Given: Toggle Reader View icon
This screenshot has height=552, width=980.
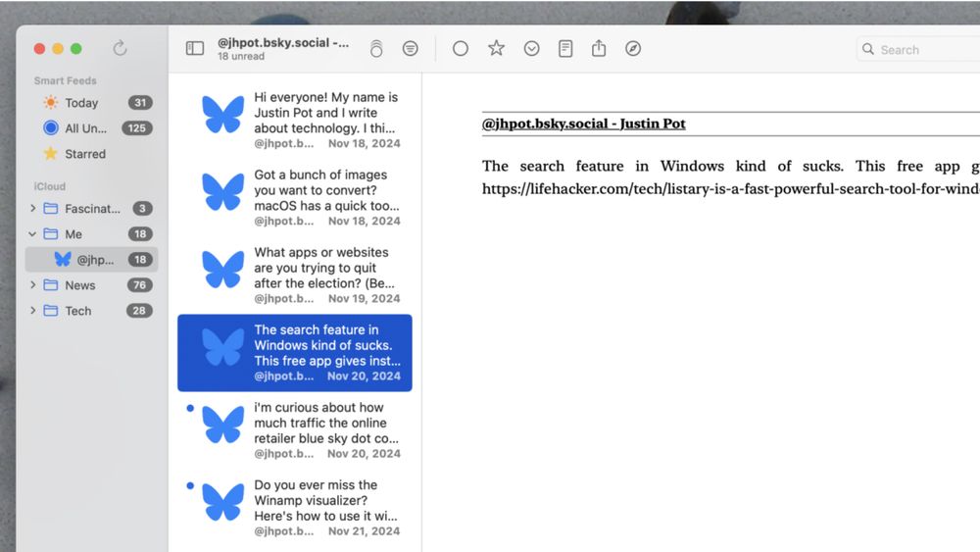Looking at the screenshot, I should [565, 48].
